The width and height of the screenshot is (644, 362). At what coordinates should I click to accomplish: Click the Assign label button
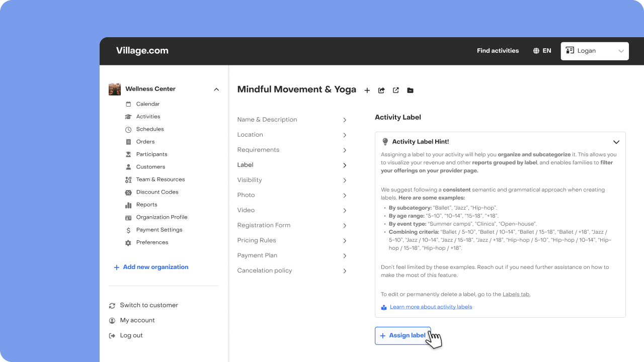tap(403, 335)
